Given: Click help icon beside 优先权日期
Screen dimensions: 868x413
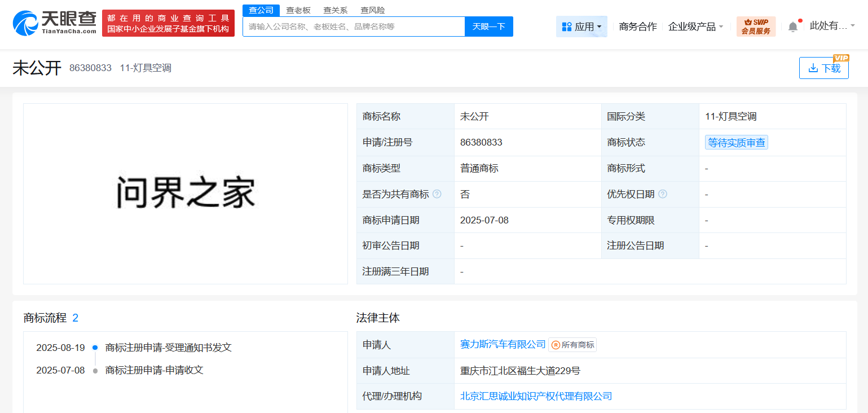Looking at the screenshot, I should 663,194.
